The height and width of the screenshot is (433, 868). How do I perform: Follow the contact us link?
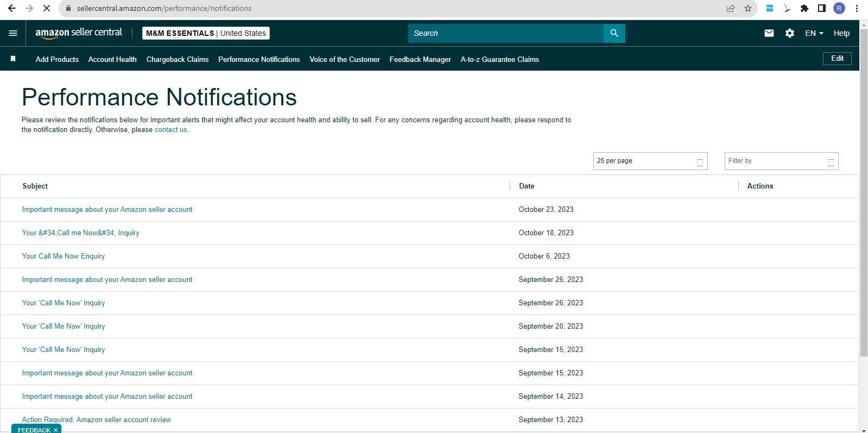tap(171, 130)
